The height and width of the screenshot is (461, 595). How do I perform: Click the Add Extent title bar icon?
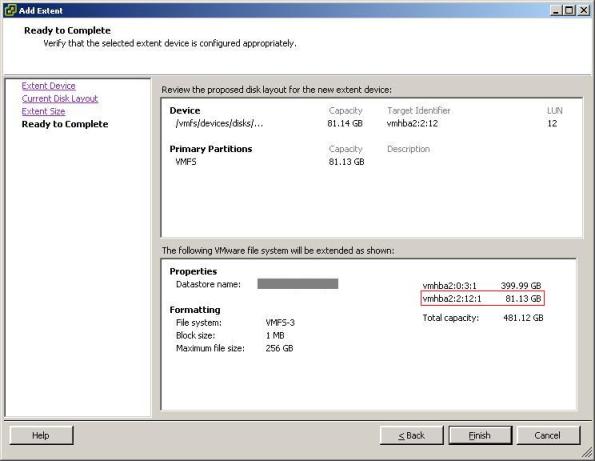(10, 10)
